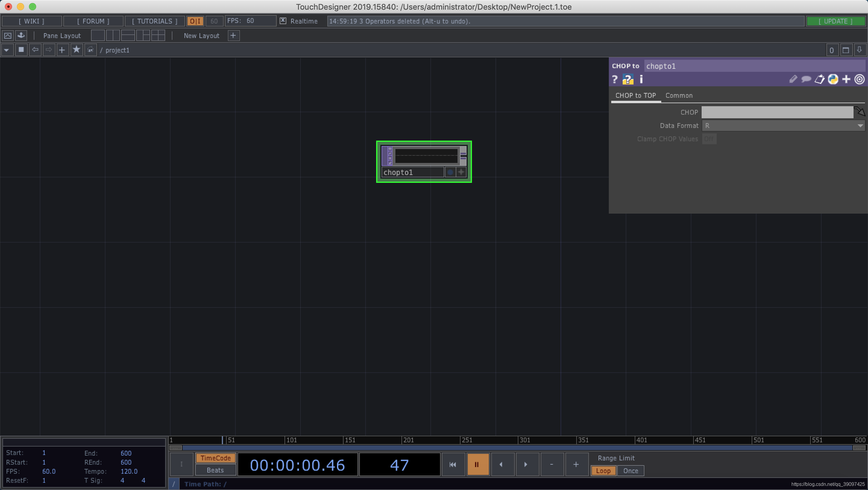Switch to the Common tab

[679, 96]
